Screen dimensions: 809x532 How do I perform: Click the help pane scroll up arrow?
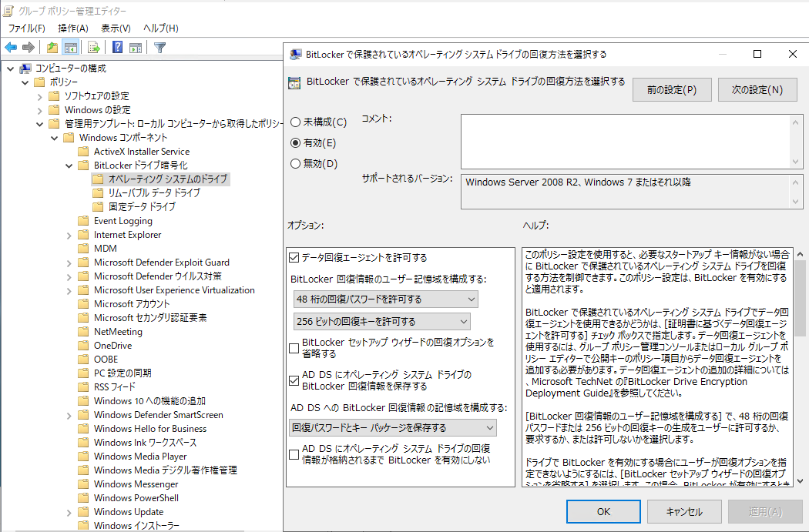(x=801, y=253)
